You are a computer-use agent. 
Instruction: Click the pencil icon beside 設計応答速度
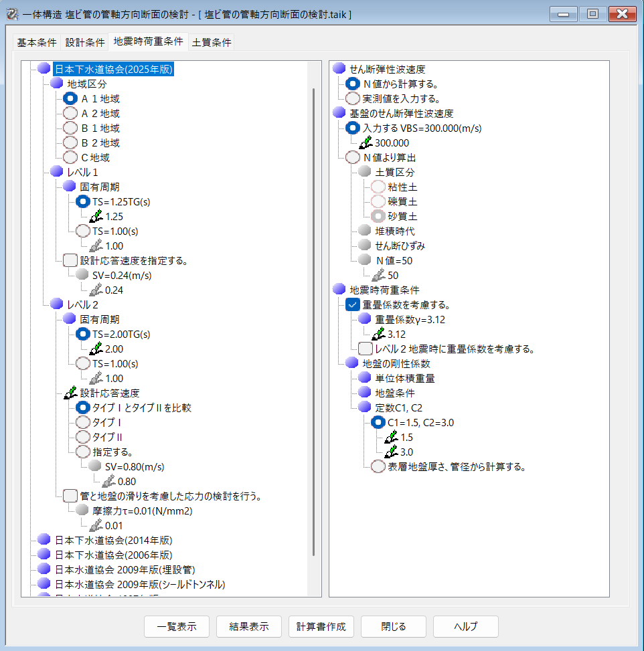coord(70,393)
